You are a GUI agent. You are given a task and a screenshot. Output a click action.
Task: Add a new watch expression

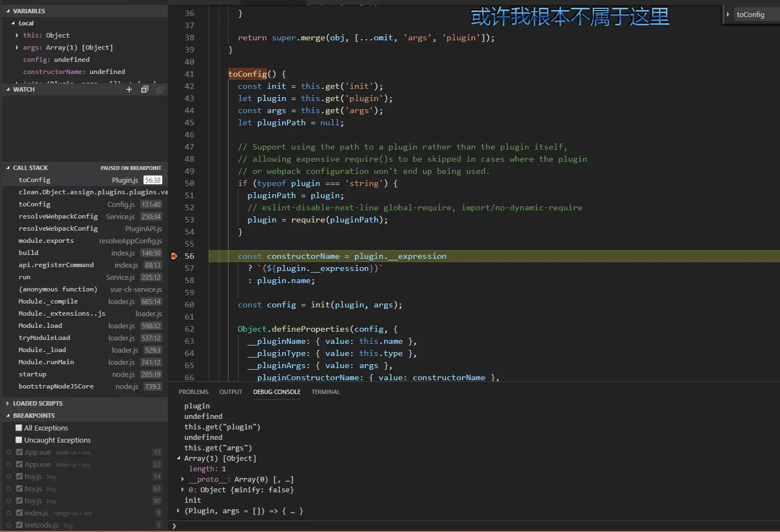tap(129, 89)
